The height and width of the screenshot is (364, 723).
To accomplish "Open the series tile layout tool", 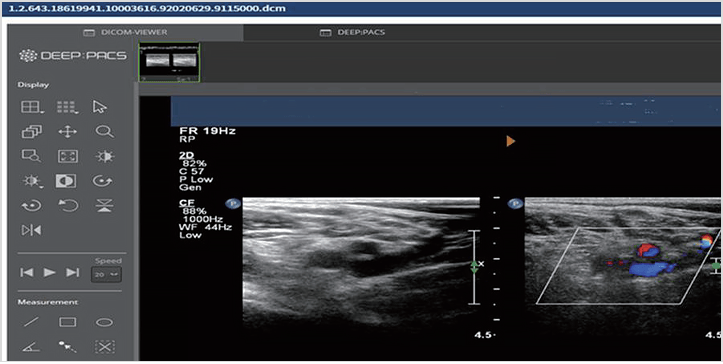I will [67, 107].
